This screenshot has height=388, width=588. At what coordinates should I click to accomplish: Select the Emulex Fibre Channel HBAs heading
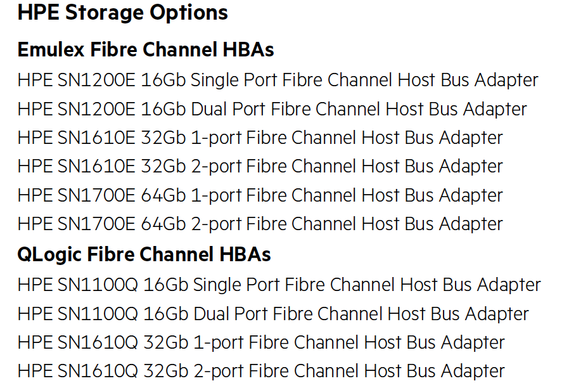tap(146, 49)
